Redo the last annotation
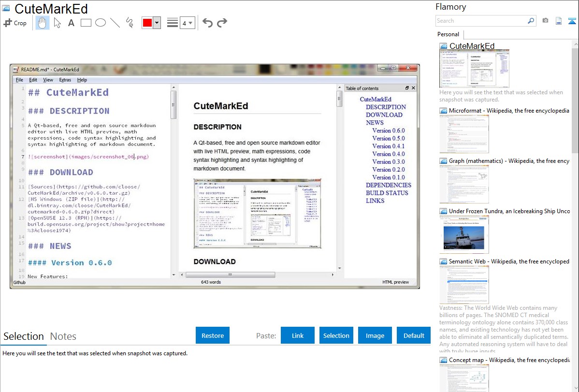579x392 pixels. click(x=222, y=23)
